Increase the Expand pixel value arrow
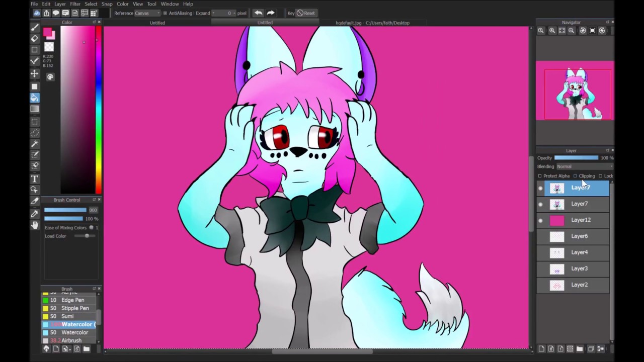Screen dimensions: 644x362 click(x=234, y=13)
